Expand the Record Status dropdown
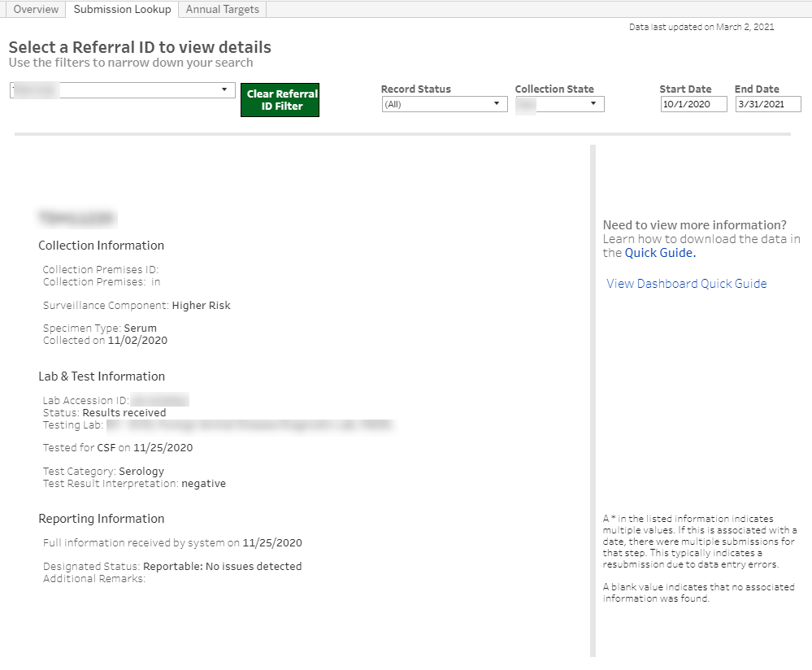Viewport: 812px width, 670px height. (x=445, y=104)
